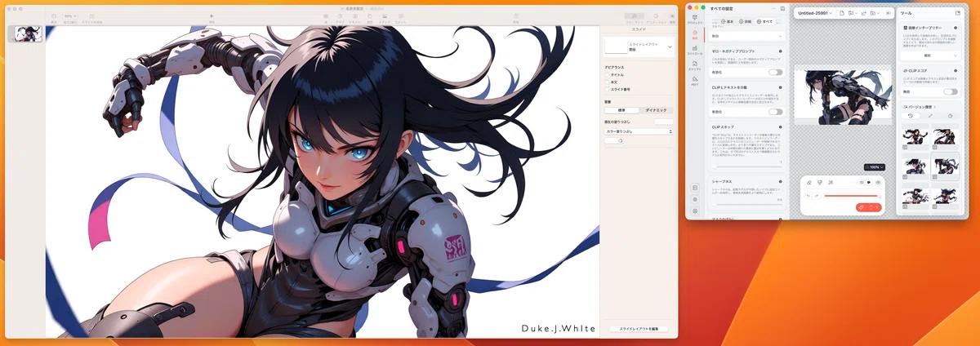
Task: Open the カラー塗りつぶし dropdown in Keynote
Action: (639, 131)
